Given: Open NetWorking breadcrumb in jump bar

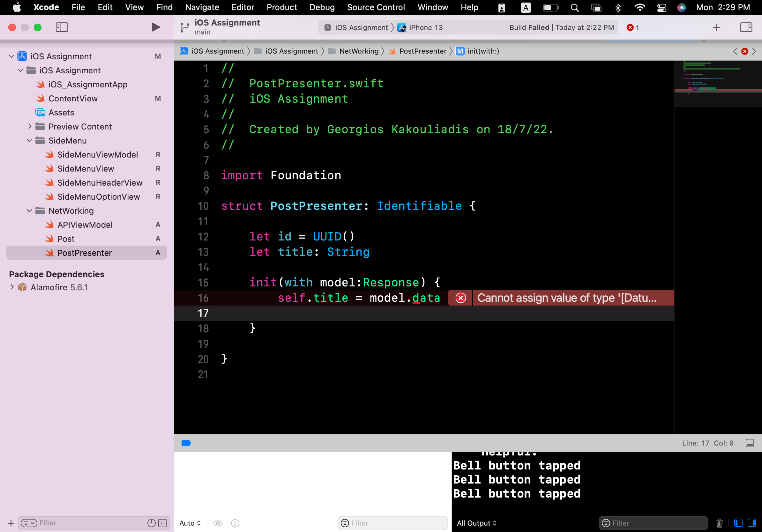Looking at the screenshot, I should click(x=353, y=51).
